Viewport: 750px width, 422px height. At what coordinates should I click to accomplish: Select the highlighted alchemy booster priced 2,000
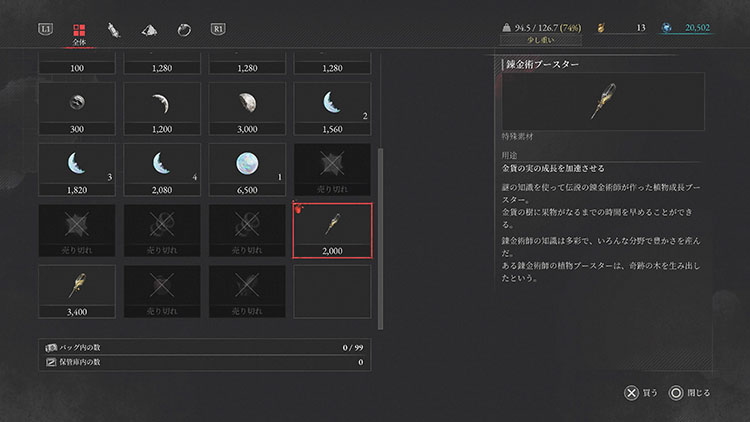coord(332,231)
